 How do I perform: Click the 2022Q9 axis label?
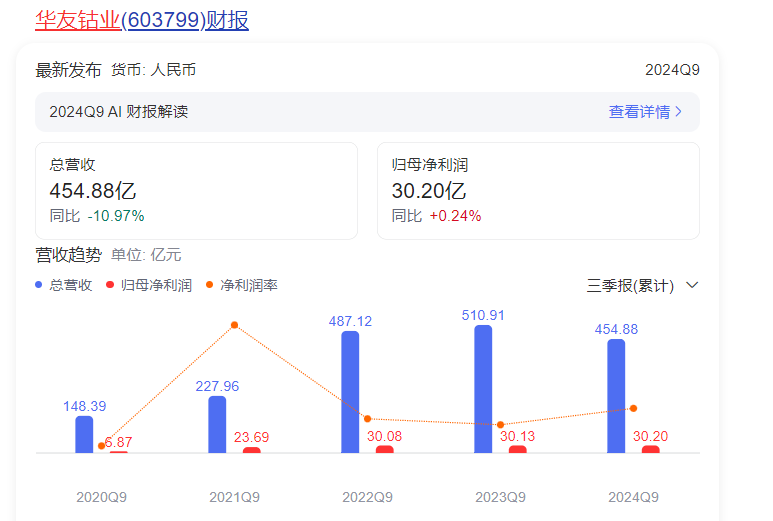click(367, 497)
